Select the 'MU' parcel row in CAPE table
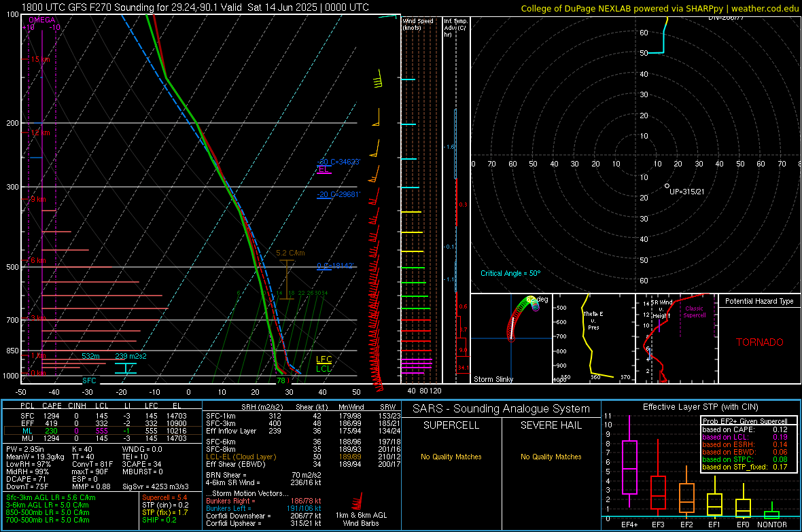The height and width of the screenshot is (532, 802). 102,438
